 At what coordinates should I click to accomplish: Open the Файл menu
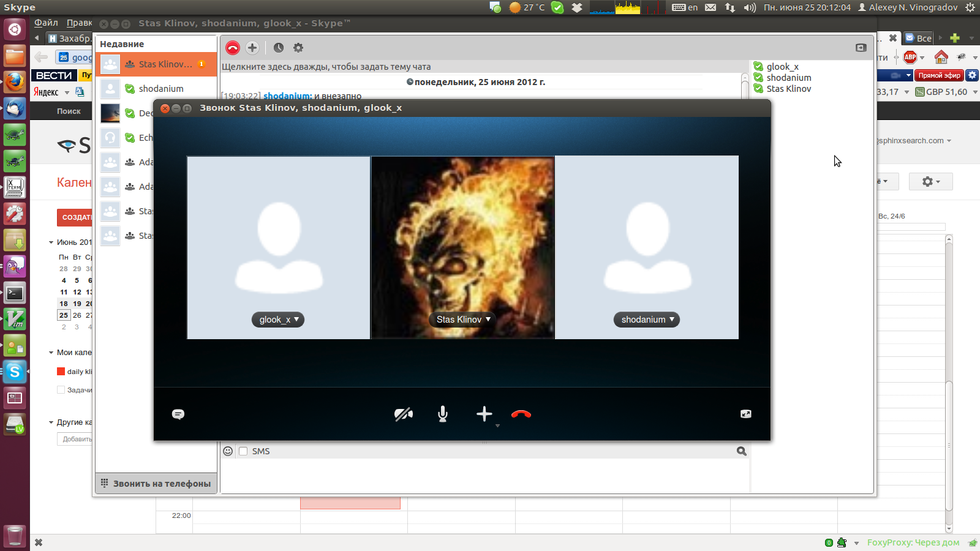(x=46, y=23)
